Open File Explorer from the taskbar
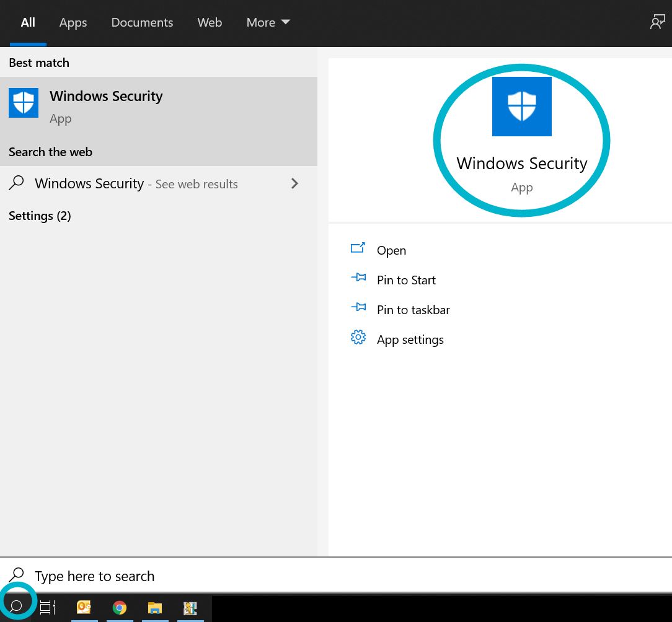672x622 pixels. (x=155, y=608)
